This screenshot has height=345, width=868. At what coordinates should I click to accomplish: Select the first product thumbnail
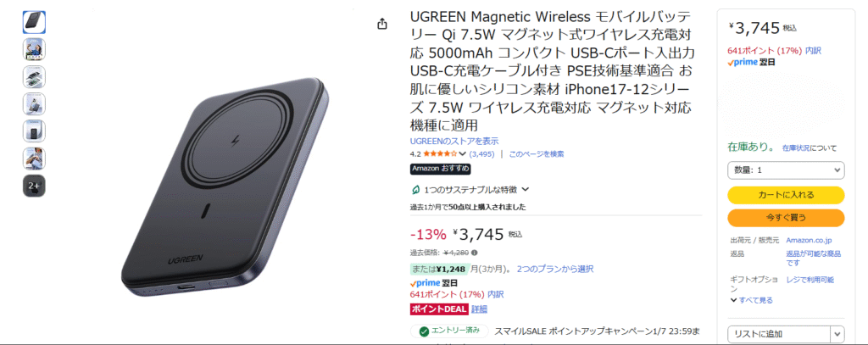34,22
